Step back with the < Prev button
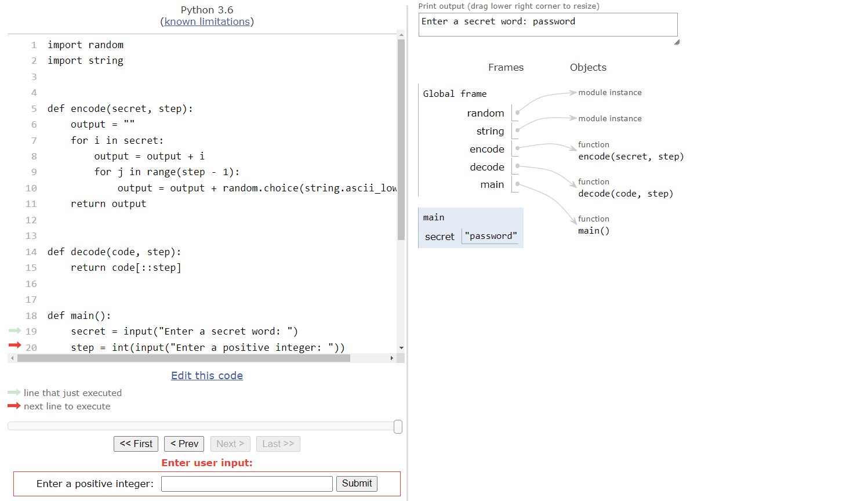The image size is (868, 501). tap(184, 444)
